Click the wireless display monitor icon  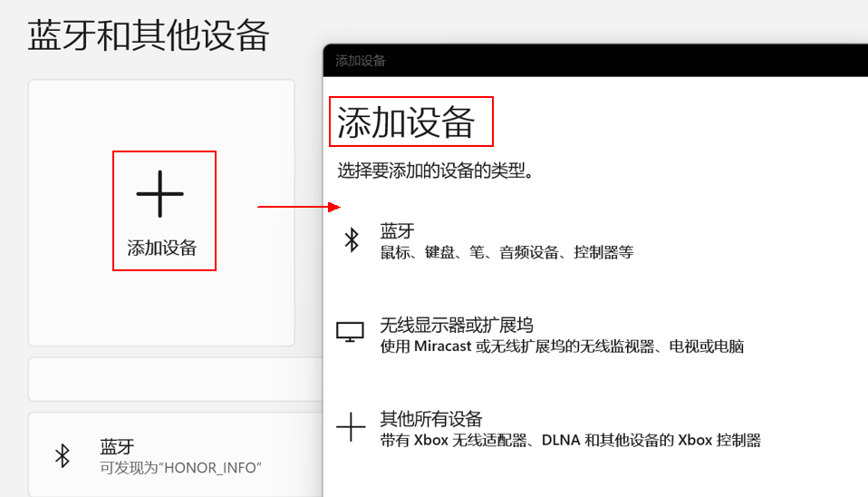350,331
